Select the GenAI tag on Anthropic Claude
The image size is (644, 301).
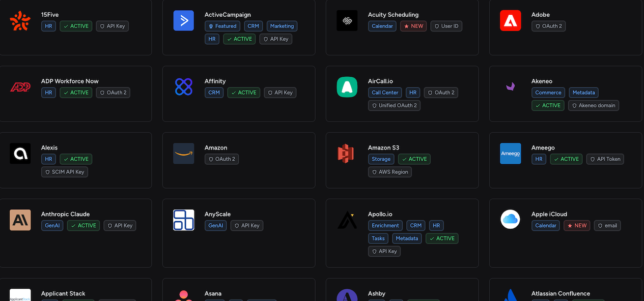point(52,226)
